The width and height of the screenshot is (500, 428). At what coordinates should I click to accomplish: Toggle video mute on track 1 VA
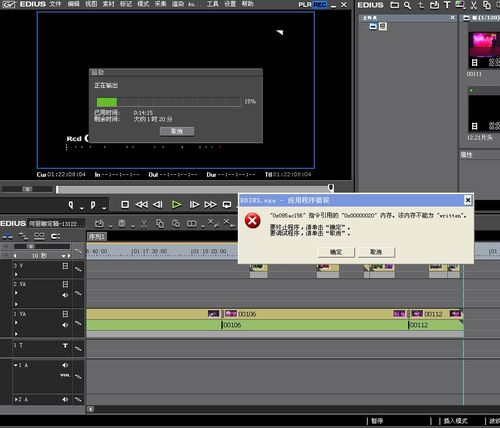tap(65, 314)
